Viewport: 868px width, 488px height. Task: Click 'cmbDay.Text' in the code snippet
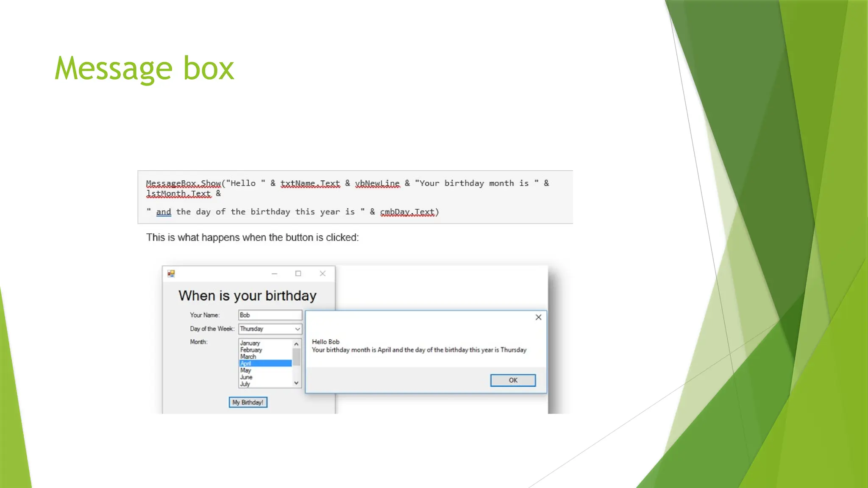tap(407, 212)
